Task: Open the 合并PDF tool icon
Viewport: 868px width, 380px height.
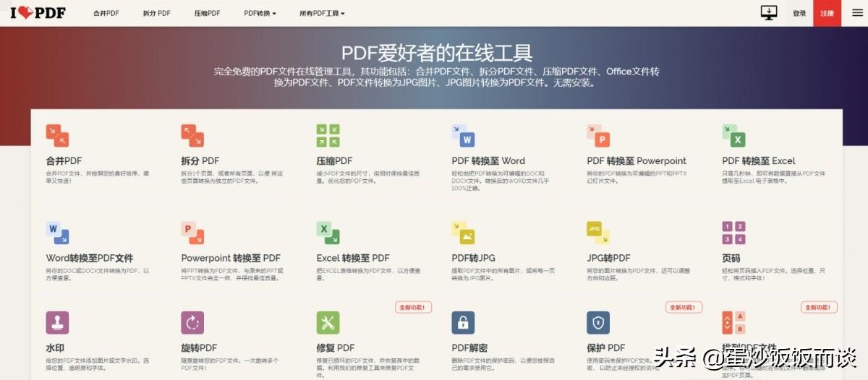Action: [x=57, y=136]
